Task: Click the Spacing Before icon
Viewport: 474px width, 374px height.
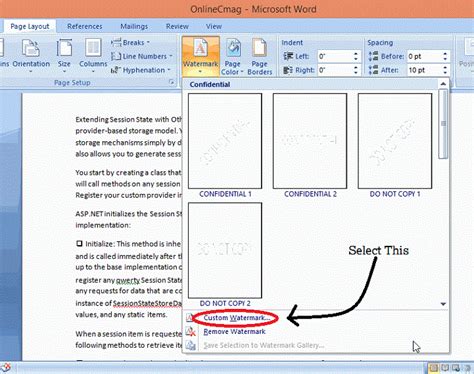Action: (x=373, y=56)
